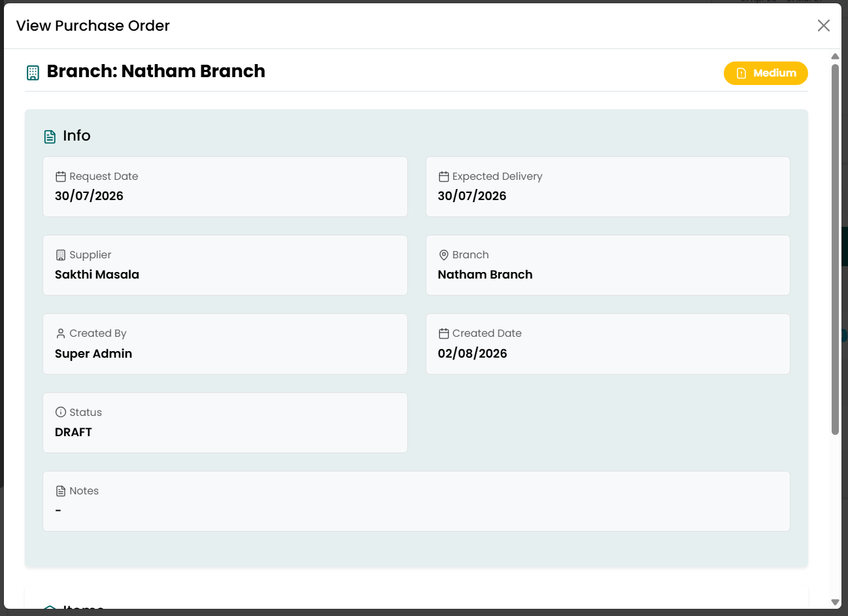Click the info circle icon next to Status
Image resolution: width=848 pixels, height=616 pixels.
[61, 412]
